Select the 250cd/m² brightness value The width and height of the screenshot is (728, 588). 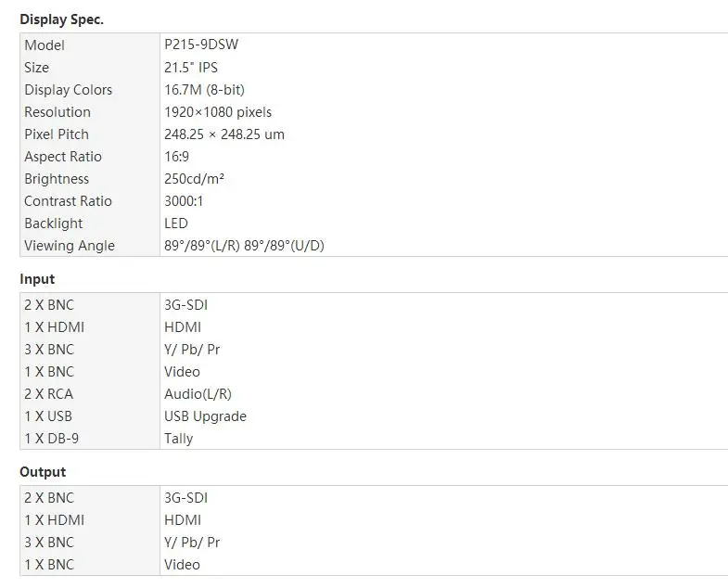pos(194,179)
